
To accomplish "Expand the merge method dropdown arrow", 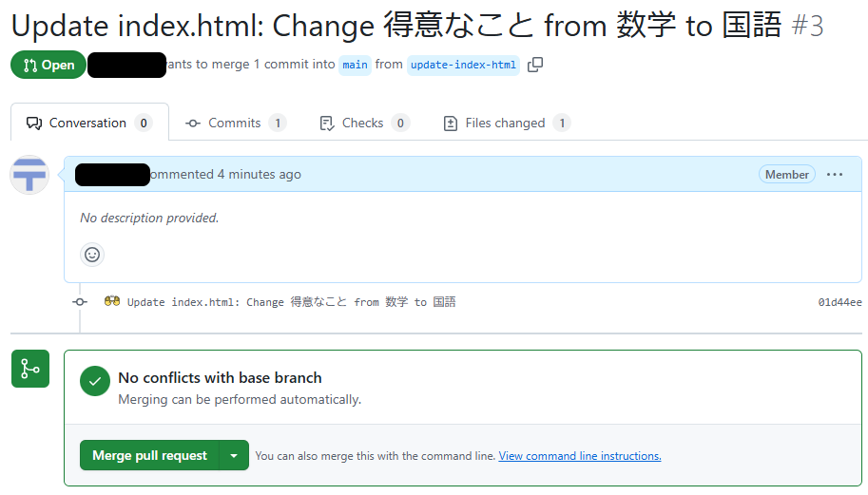I will coord(234,455).
